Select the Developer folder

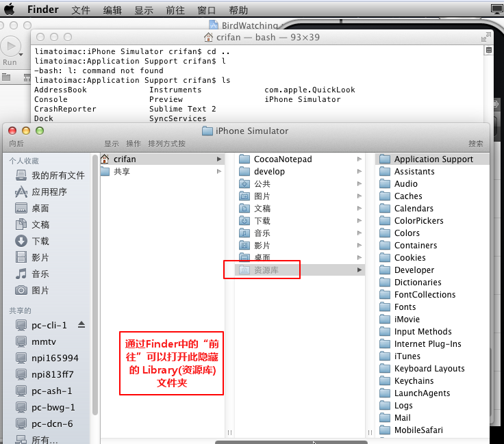pos(432,270)
